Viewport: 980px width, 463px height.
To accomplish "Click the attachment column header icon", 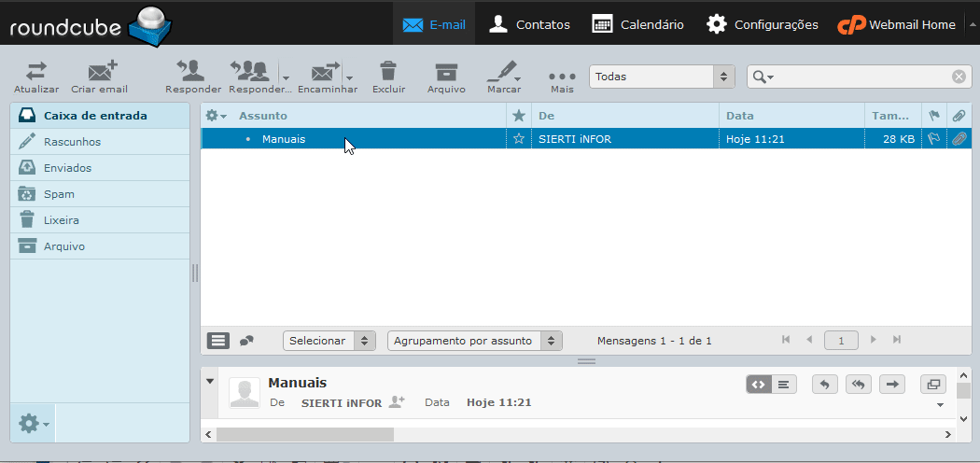I will [x=959, y=116].
